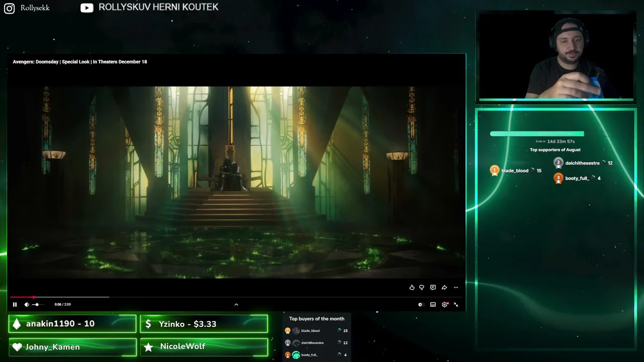Image resolution: width=644 pixels, height=362 pixels.
Task: Click the ROLLYSKUV HERNI KOUTEK channel name
Action: click(158, 7)
